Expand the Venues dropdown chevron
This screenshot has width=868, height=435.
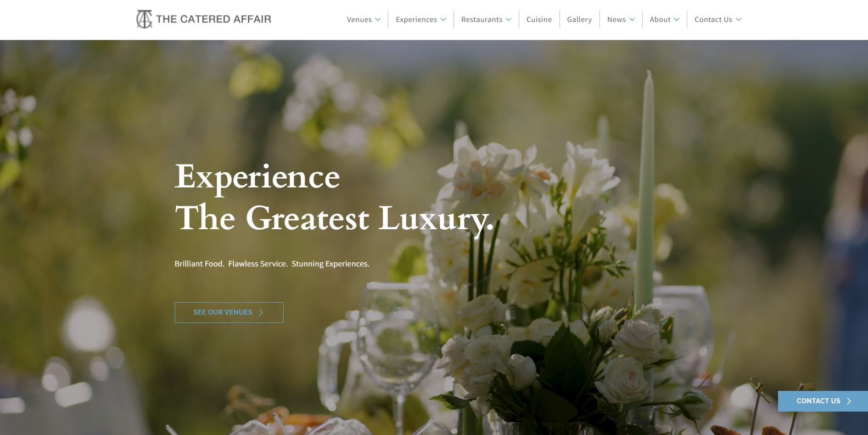[378, 19]
